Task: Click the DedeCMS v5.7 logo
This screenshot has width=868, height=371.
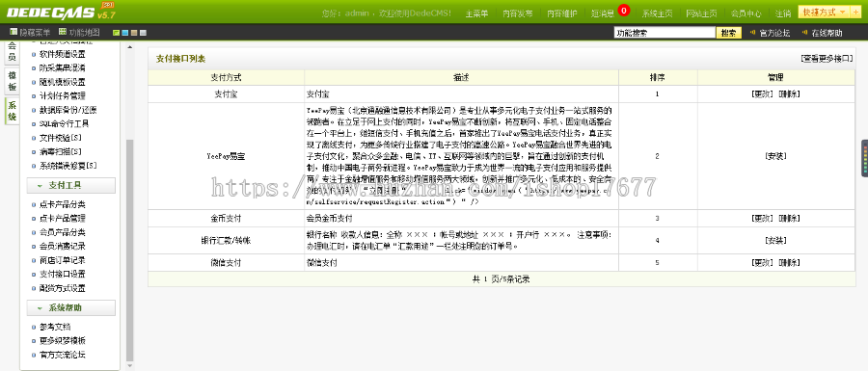Action: pyautogui.click(x=61, y=11)
